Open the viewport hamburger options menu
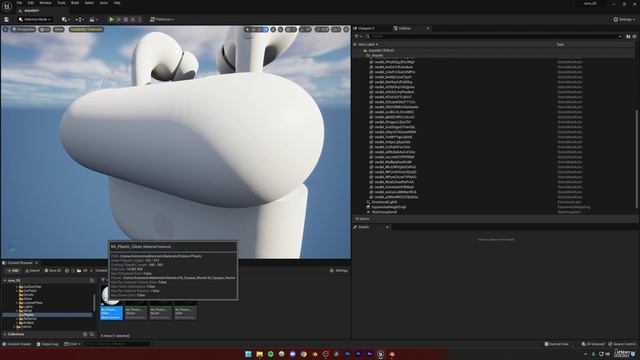The height and width of the screenshot is (360, 640). (5, 29)
